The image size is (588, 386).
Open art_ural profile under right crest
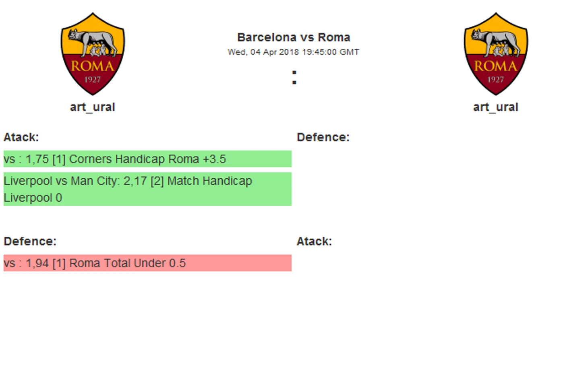(496, 107)
